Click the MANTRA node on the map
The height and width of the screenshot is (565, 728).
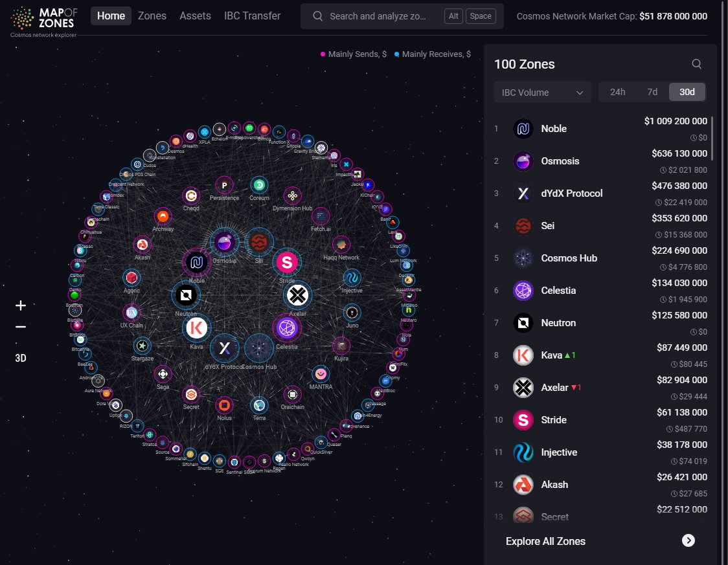321,374
